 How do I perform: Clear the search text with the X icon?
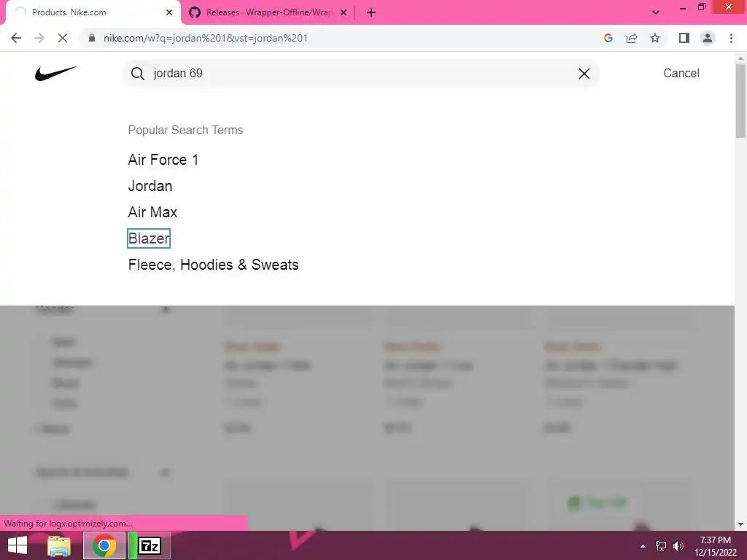tap(584, 74)
